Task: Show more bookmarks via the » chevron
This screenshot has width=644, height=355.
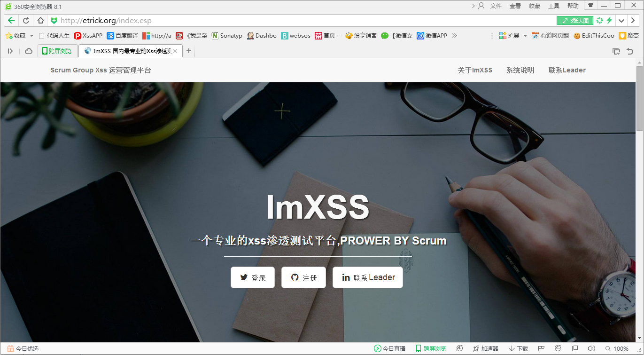Action: (454, 36)
